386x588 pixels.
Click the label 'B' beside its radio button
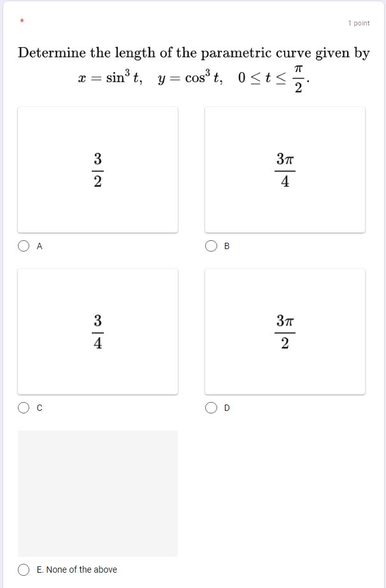tap(227, 246)
